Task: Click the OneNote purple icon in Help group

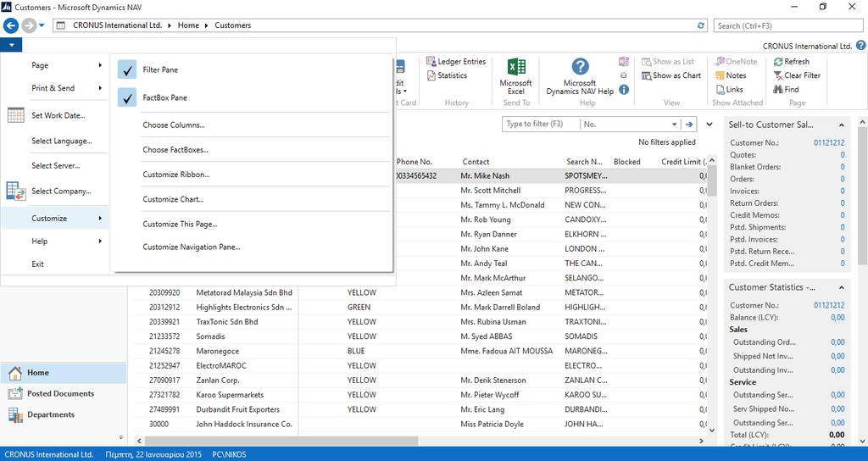Action: [624, 61]
